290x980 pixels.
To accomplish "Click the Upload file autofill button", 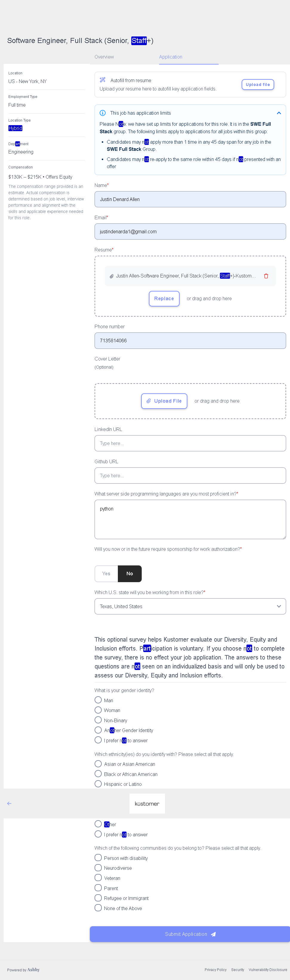I will tap(258, 85).
